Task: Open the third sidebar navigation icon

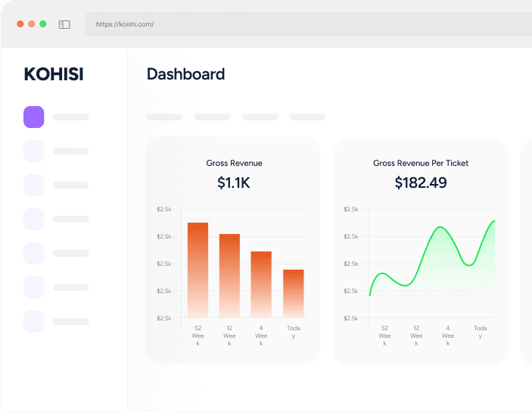Action: (34, 186)
